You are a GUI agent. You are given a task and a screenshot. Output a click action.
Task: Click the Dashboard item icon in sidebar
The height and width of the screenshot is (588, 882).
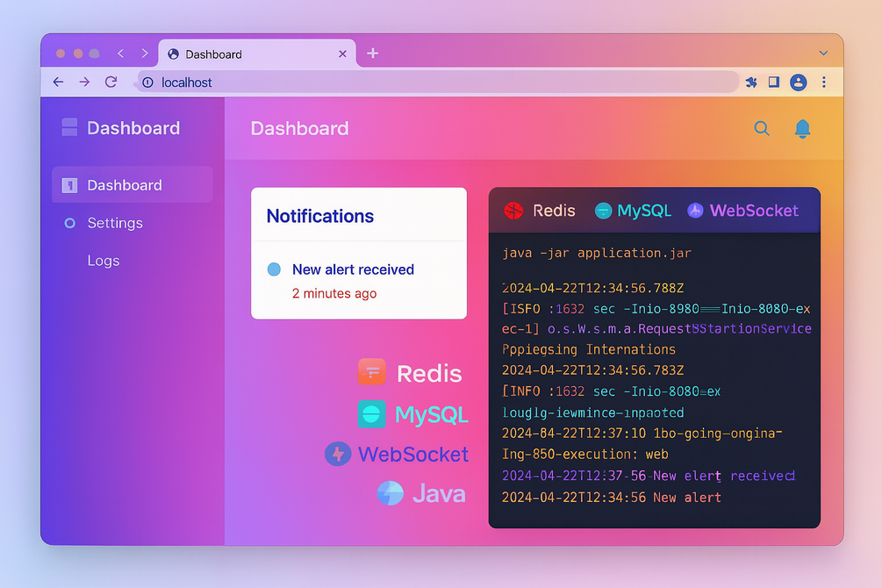69,185
